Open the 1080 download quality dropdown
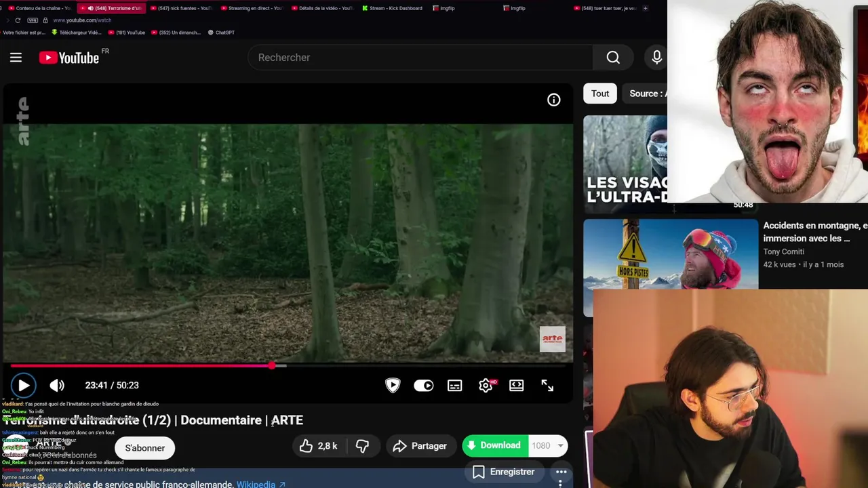868x488 pixels. coord(547,445)
